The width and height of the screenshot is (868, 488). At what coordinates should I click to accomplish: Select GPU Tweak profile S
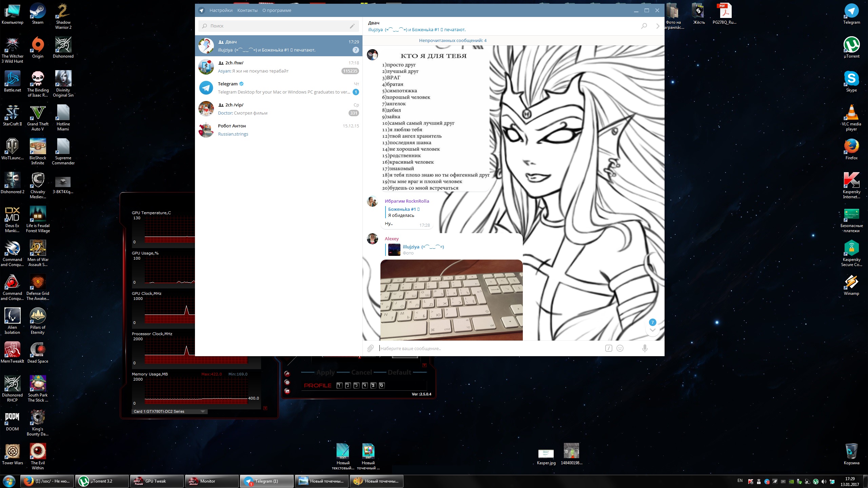pyautogui.click(x=373, y=385)
